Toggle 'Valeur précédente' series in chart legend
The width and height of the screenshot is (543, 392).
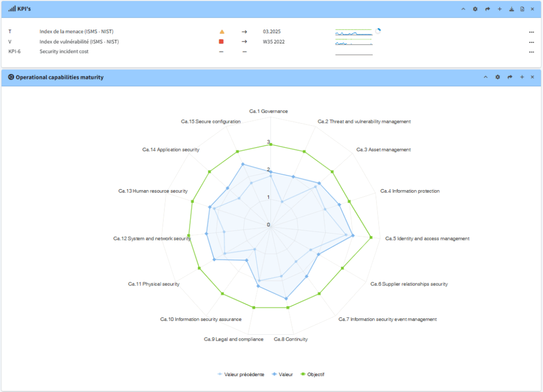point(241,375)
